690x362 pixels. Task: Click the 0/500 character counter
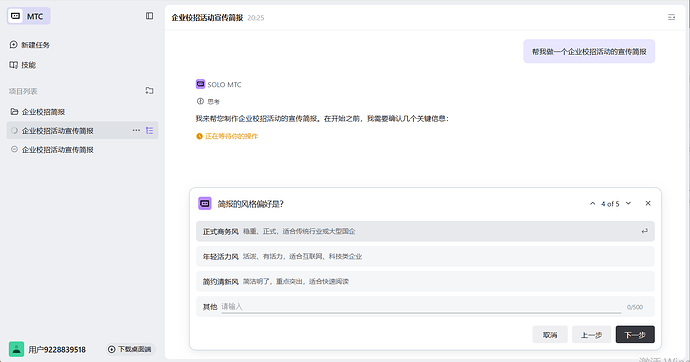(x=635, y=307)
